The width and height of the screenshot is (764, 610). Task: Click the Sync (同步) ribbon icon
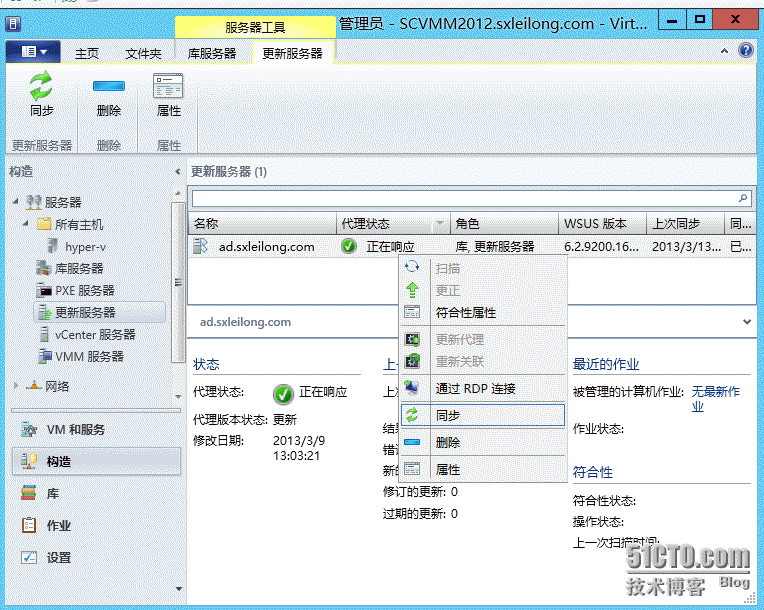(41, 95)
